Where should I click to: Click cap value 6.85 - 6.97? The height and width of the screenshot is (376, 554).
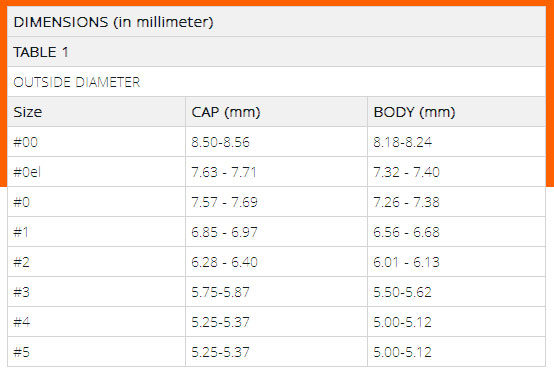click(x=224, y=232)
